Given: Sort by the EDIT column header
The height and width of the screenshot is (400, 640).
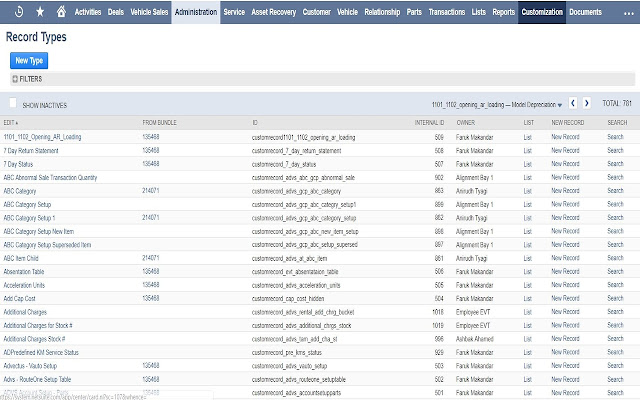Looking at the screenshot, I should (11, 122).
